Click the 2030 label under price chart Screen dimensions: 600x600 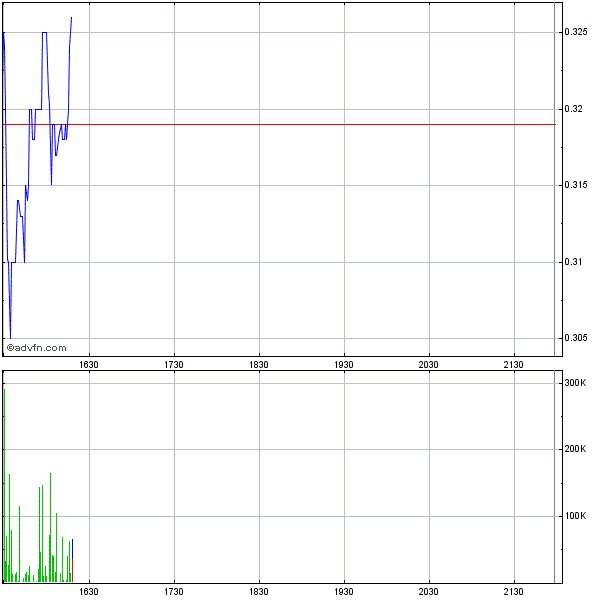pyautogui.click(x=429, y=365)
